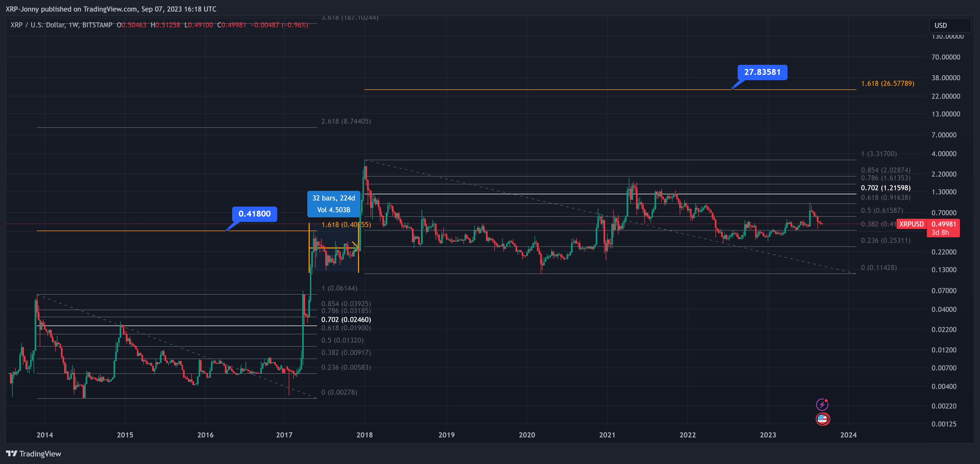Click the 0.00220 price axis tick
This screenshot has height=464, width=980.
[x=944, y=406]
